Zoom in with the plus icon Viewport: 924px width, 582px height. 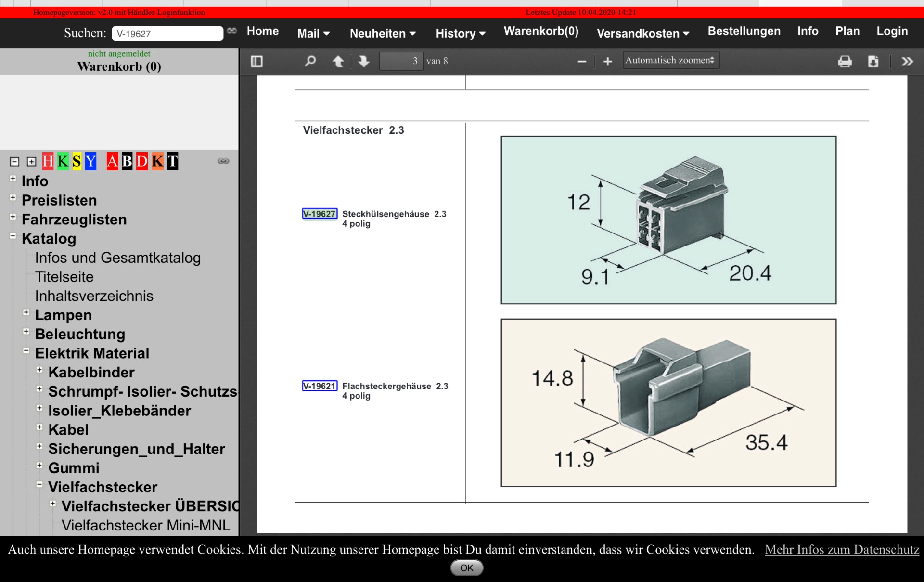tap(608, 61)
